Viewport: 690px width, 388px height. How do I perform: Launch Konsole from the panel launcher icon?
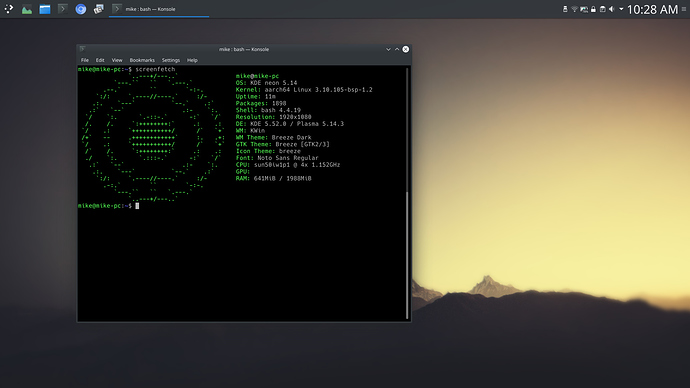pyautogui.click(x=63, y=9)
